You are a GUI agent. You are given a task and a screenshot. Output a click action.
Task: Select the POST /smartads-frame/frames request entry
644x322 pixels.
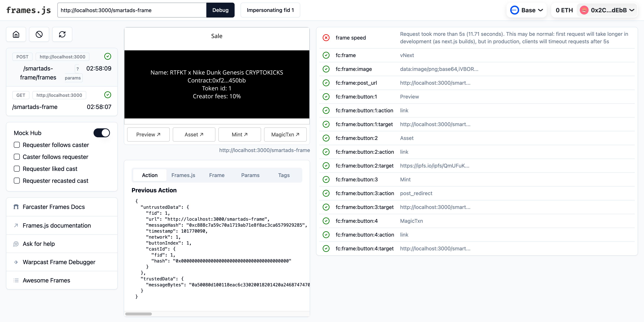pos(62,67)
